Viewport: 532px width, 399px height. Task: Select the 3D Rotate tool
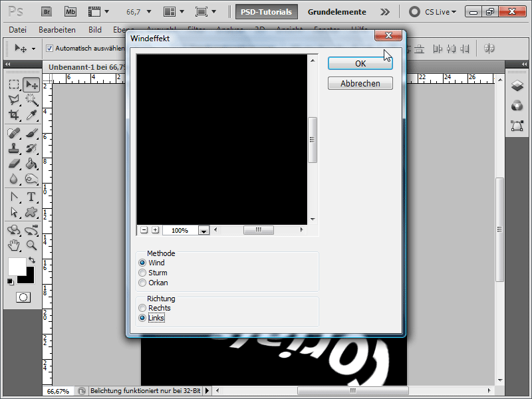coord(14,230)
